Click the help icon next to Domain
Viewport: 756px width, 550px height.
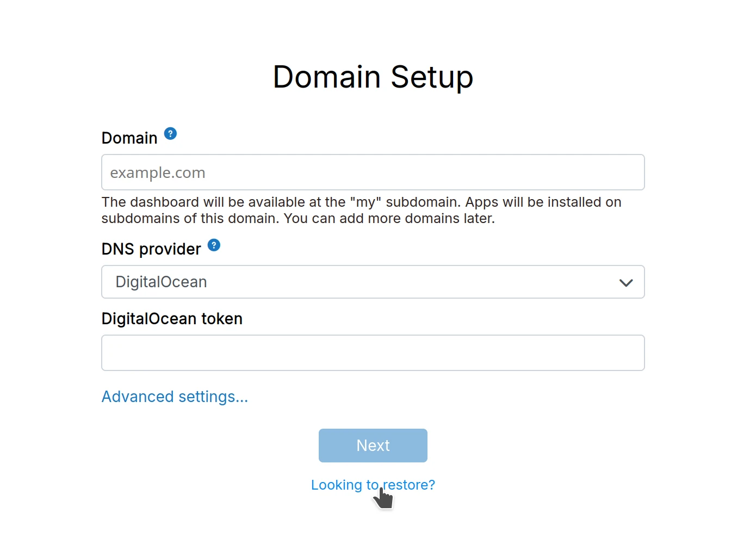coord(170,134)
